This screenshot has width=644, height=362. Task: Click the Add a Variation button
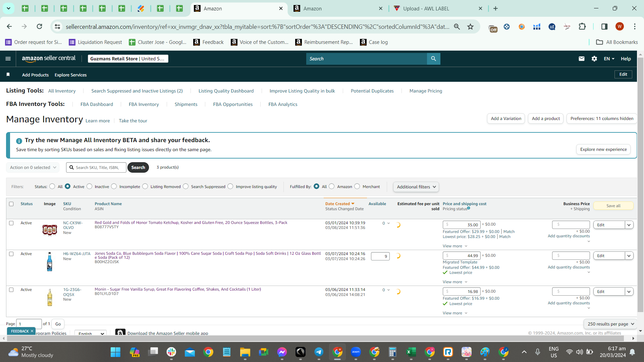click(506, 118)
